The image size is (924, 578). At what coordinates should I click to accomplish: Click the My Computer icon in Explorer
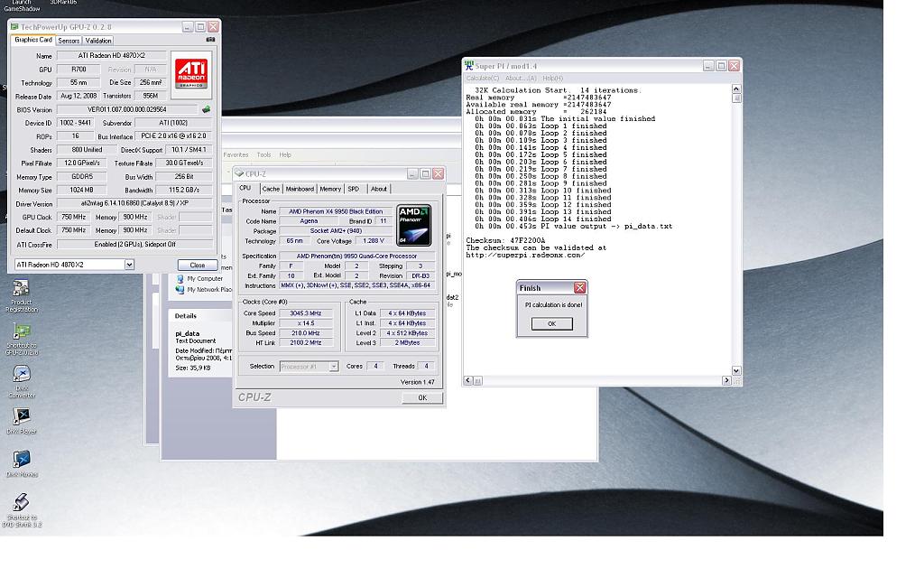180,278
